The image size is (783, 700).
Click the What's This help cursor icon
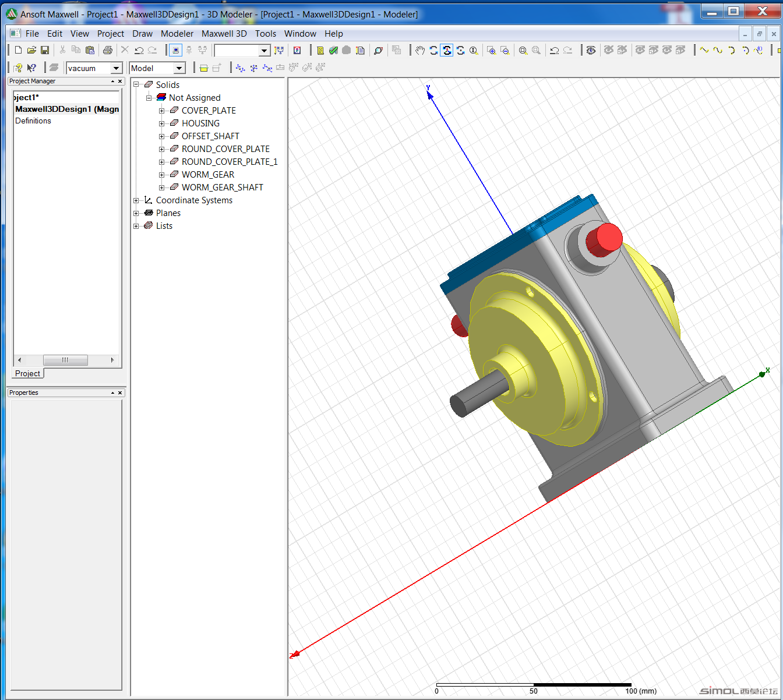[x=31, y=68]
